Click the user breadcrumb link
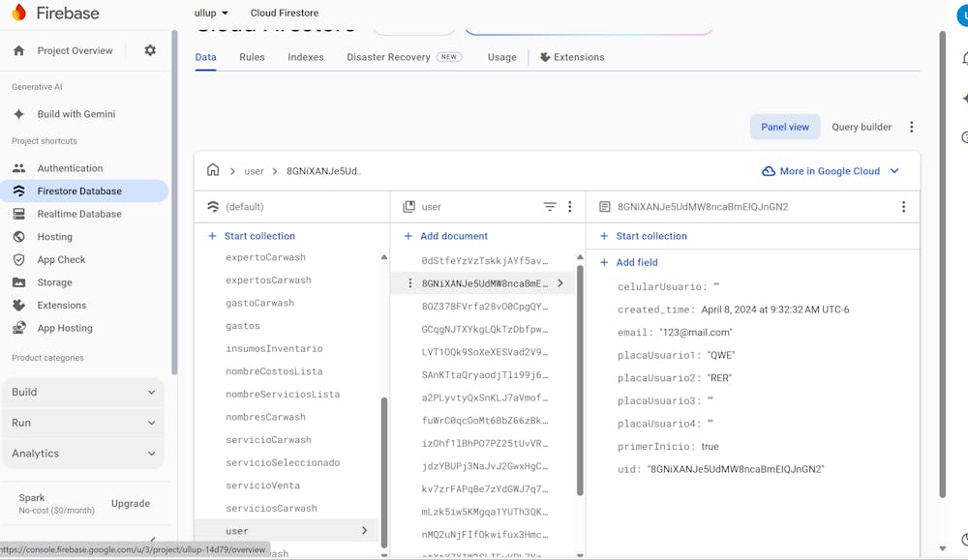The image size is (968, 560). [x=254, y=171]
